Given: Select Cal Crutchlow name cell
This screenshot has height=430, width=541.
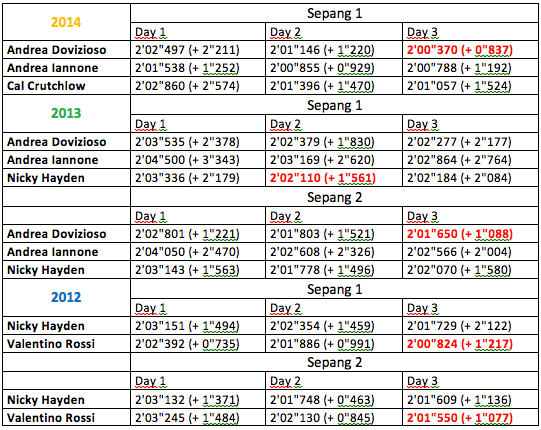Looking at the screenshot, I should tap(66, 86).
